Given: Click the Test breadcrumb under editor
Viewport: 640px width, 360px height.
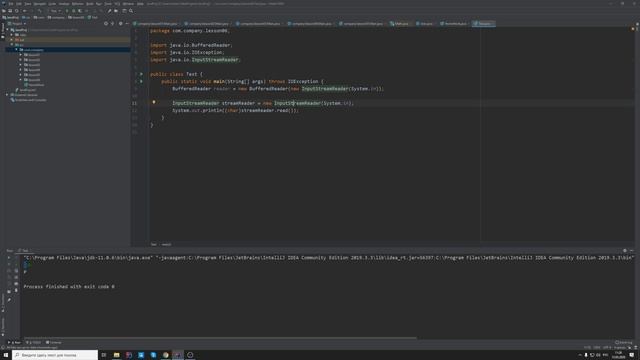Looking at the screenshot, I should 153,244.
